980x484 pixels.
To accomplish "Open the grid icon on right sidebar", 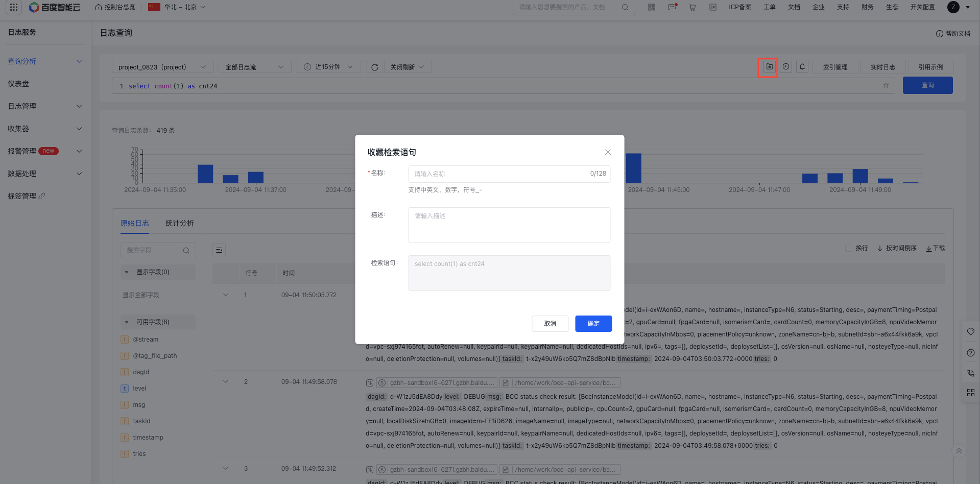I will point(971,393).
